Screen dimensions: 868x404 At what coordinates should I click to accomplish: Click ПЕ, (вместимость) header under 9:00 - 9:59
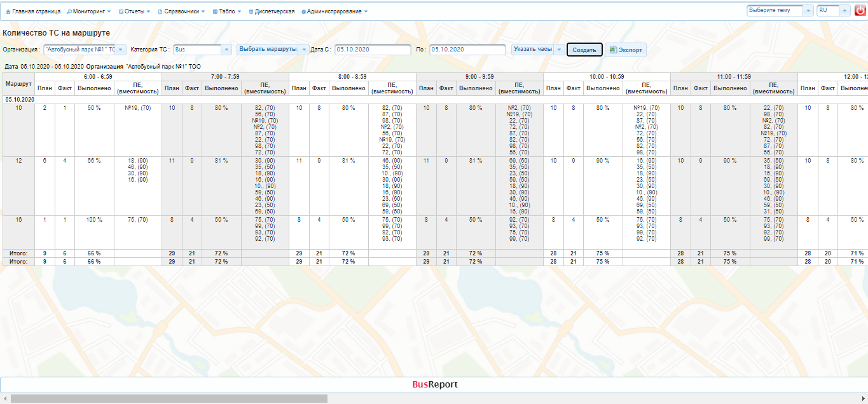519,88
